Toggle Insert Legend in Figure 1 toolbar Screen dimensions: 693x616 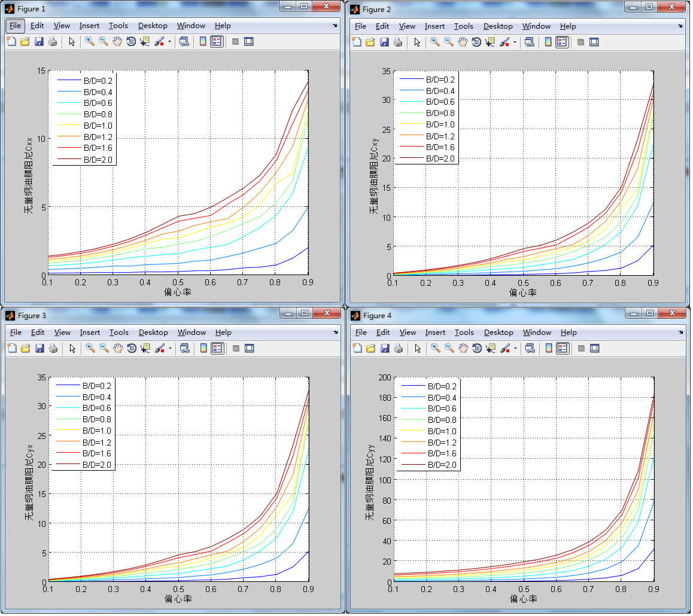pyautogui.click(x=217, y=42)
